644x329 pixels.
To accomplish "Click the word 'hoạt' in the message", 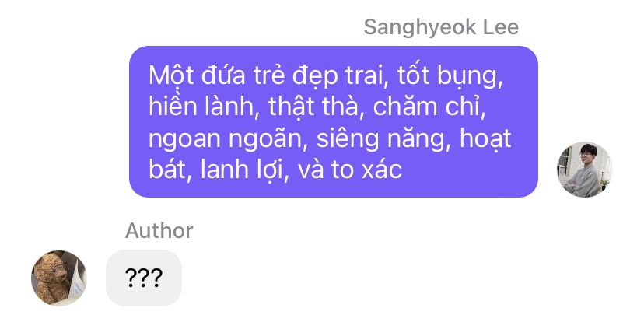I will click(x=485, y=138).
